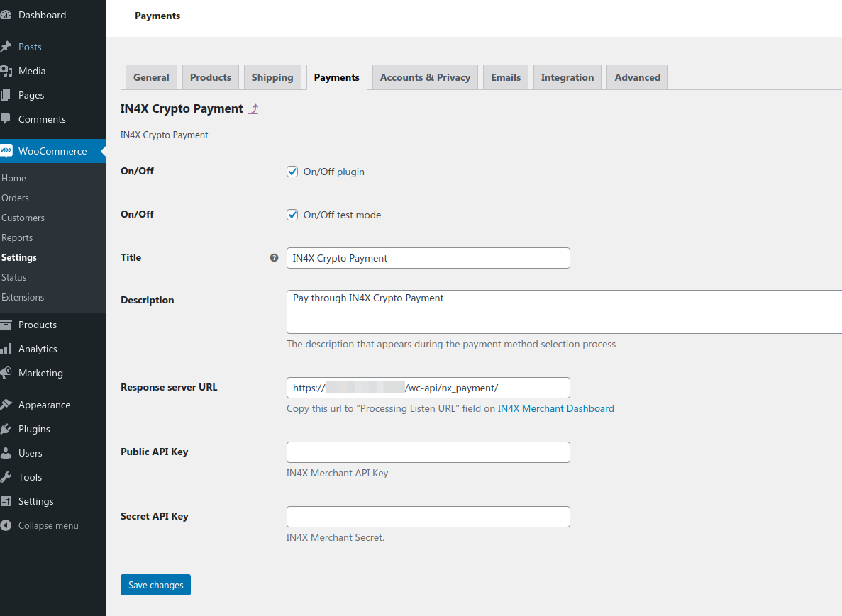Select the Payments tab
Screen dimensions: 842x616
tap(337, 77)
